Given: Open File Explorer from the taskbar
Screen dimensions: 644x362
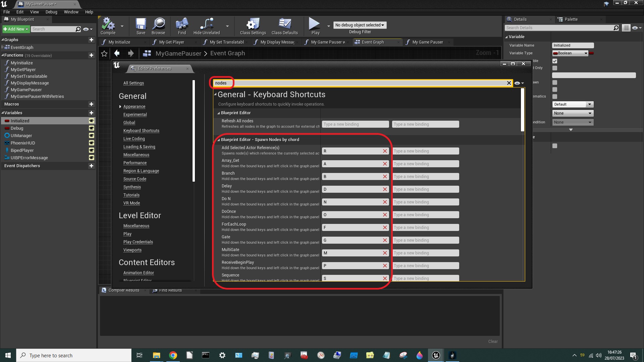Looking at the screenshot, I should tap(157, 355).
